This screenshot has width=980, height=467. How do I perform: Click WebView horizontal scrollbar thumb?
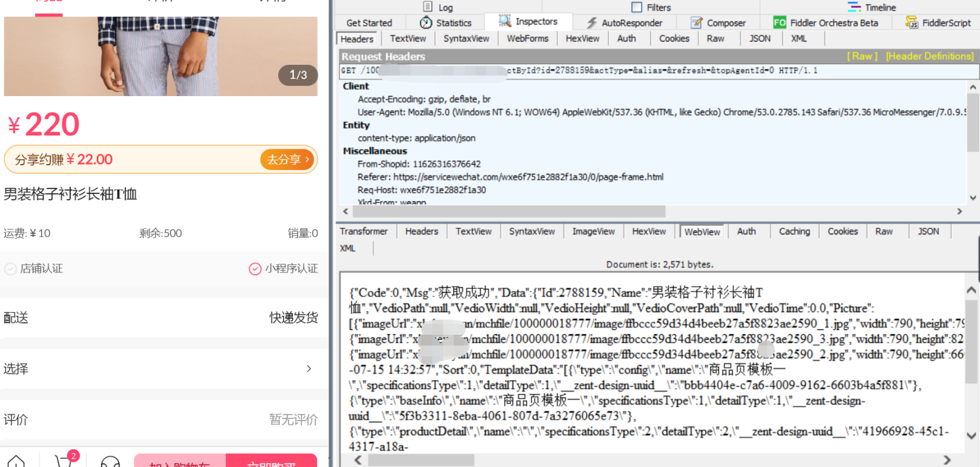[x=421, y=460]
